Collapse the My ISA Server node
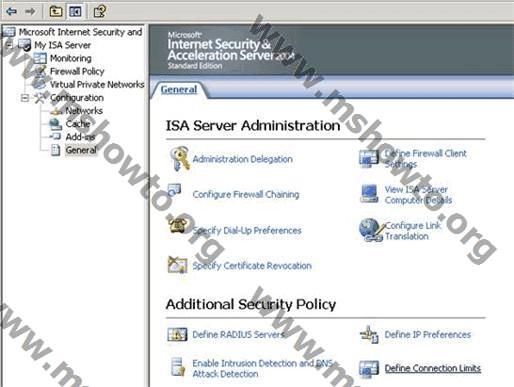514x387 pixels. point(8,45)
